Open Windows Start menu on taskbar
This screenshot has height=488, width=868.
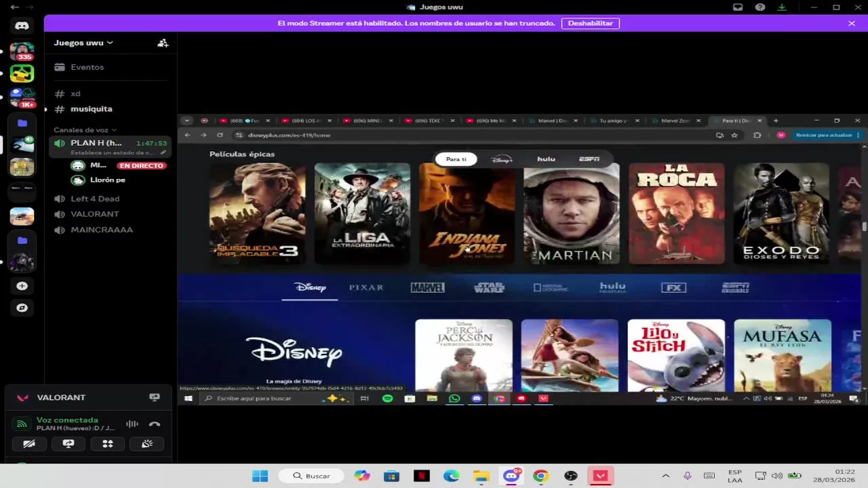260,476
